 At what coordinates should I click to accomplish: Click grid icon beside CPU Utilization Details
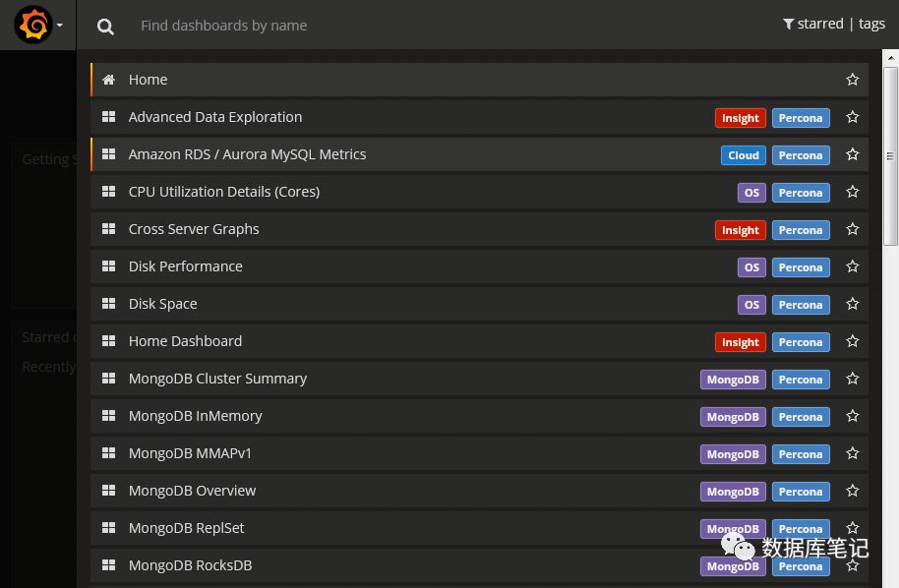109,192
